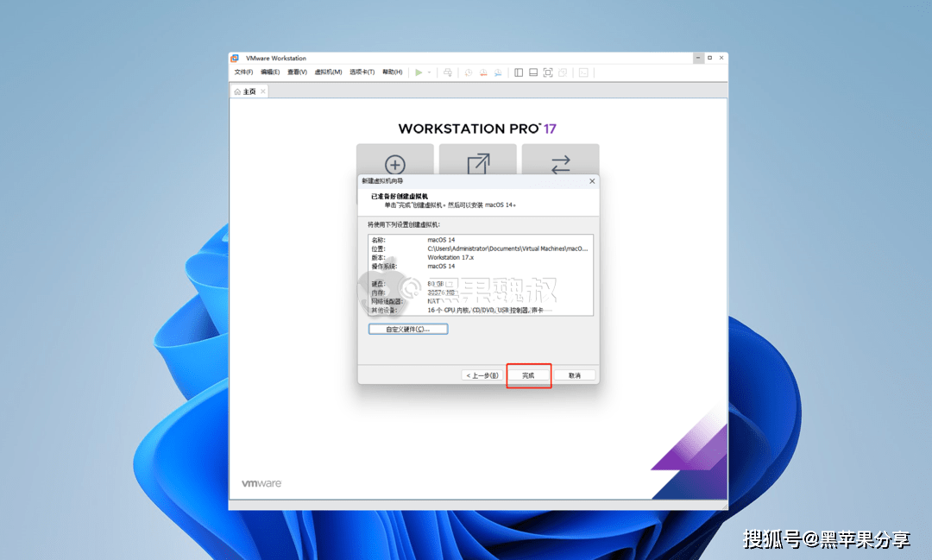Click 完成 to finish creating the VM
932x560 pixels.
click(x=528, y=375)
